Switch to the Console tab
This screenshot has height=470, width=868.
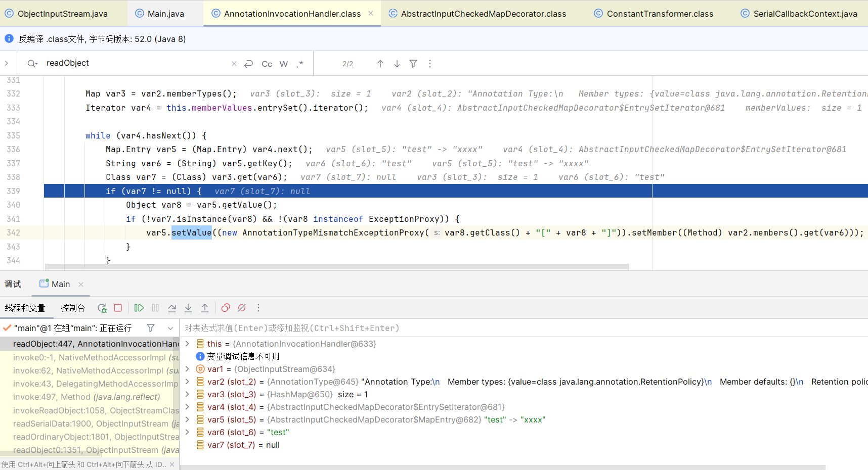tap(73, 308)
